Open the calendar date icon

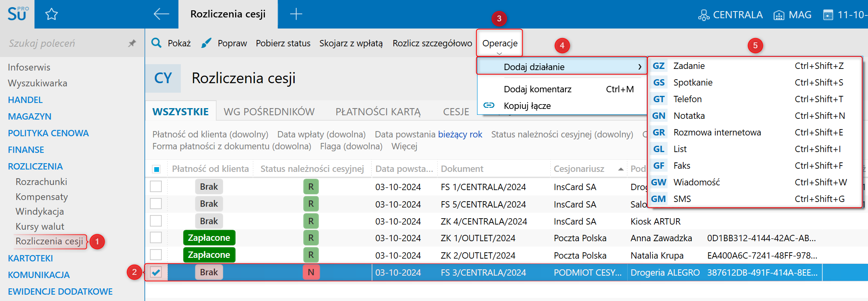click(x=828, y=15)
